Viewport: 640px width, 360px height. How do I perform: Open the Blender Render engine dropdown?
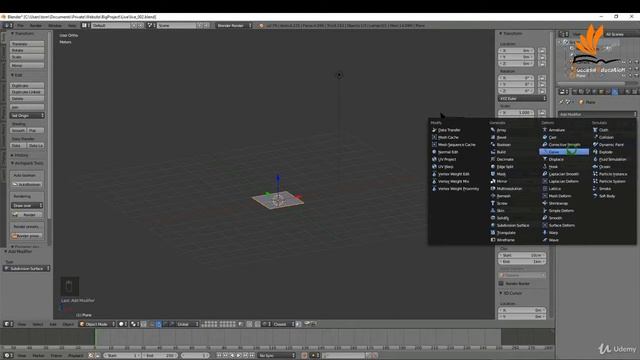234,25
